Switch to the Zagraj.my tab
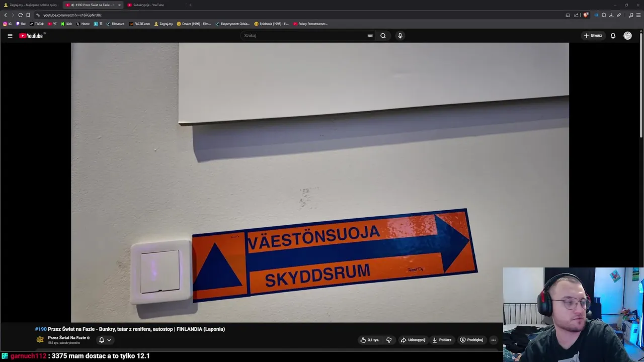 (31, 5)
